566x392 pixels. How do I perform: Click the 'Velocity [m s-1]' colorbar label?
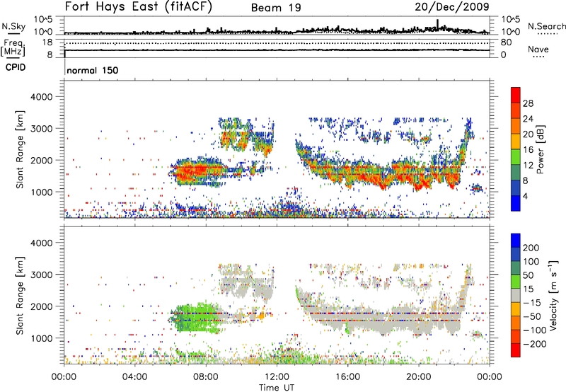pos(553,295)
